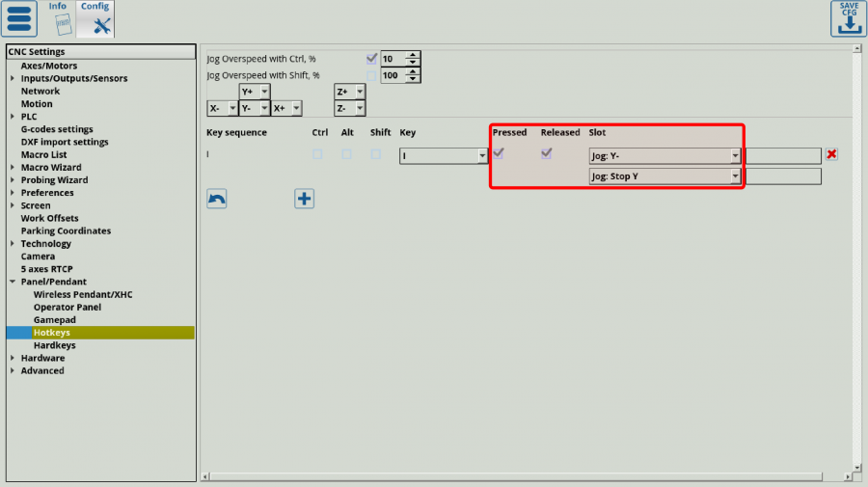Add a new hotkey with plus icon
868x487 pixels.
point(304,199)
